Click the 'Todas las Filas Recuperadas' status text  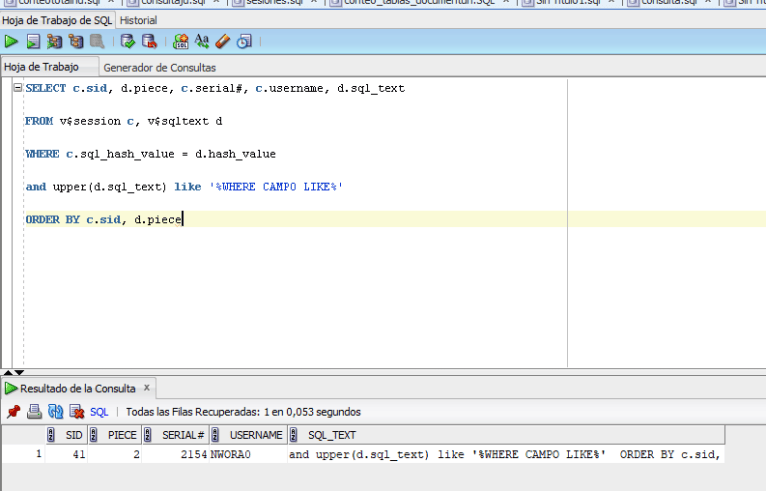tap(243, 412)
